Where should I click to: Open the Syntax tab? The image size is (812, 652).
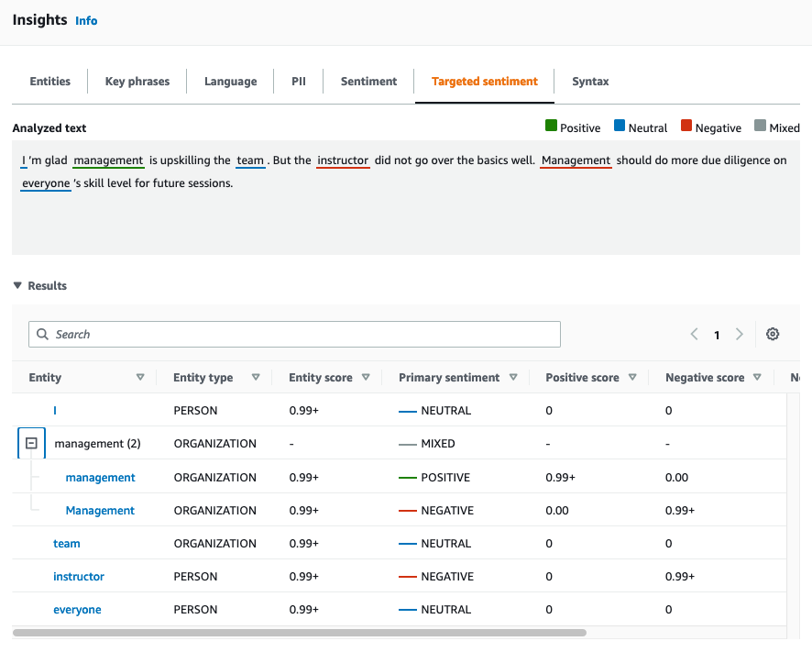tap(590, 82)
